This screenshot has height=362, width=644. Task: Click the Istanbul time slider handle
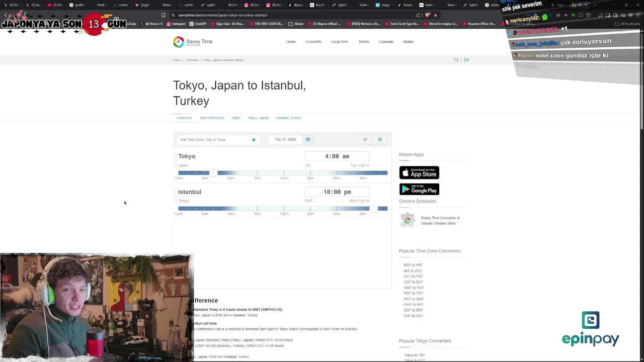(373, 209)
